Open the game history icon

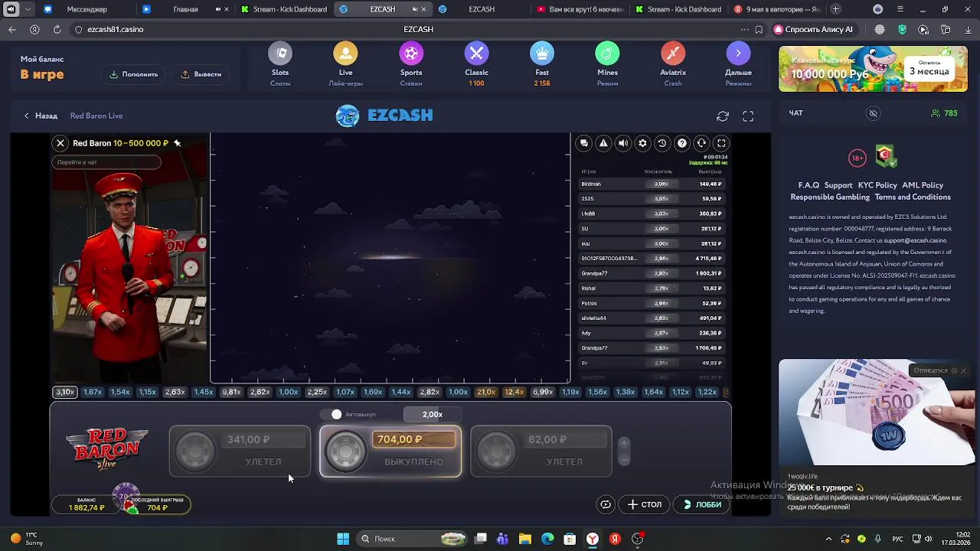click(662, 143)
